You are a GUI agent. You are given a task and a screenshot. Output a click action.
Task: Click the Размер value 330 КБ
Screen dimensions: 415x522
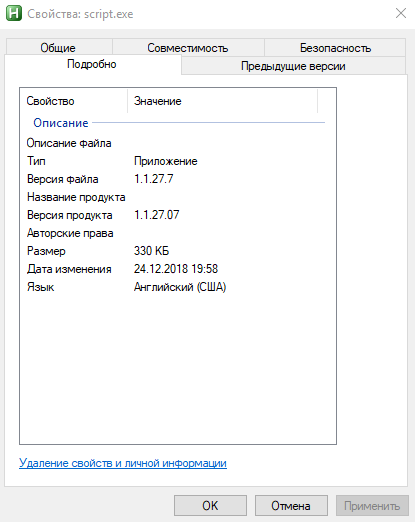point(151,251)
